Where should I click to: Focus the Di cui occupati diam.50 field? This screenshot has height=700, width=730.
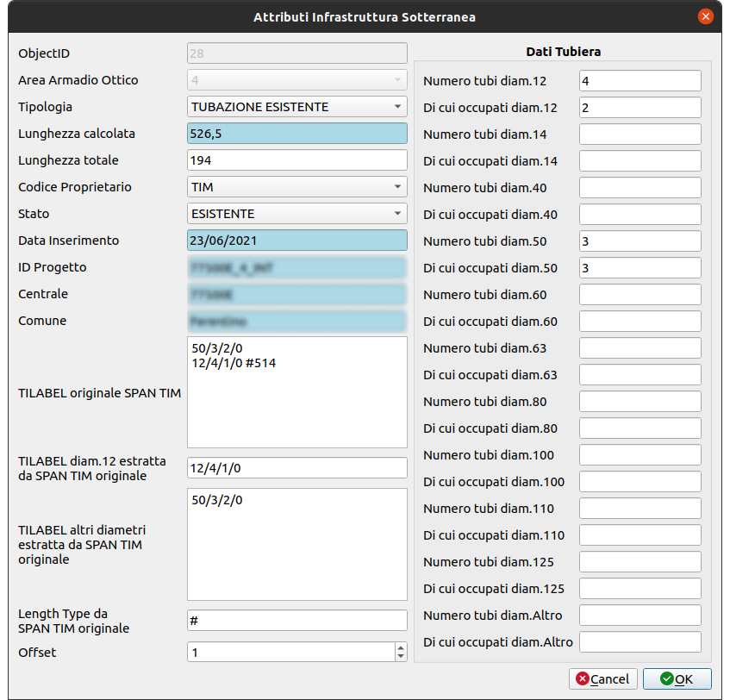tap(640, 268)
